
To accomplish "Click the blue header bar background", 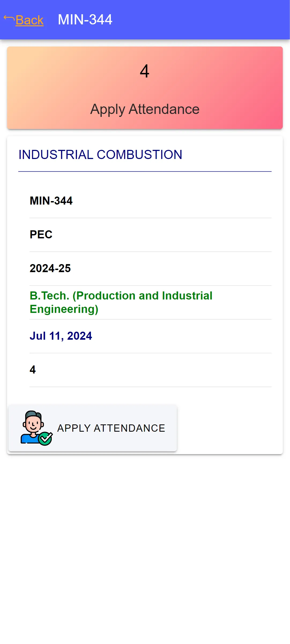I will tap(201, 20).
